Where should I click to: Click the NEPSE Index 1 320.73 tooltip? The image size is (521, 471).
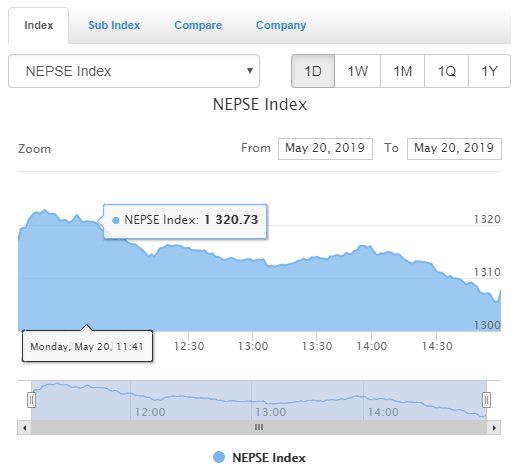click(x=185, y=221)
